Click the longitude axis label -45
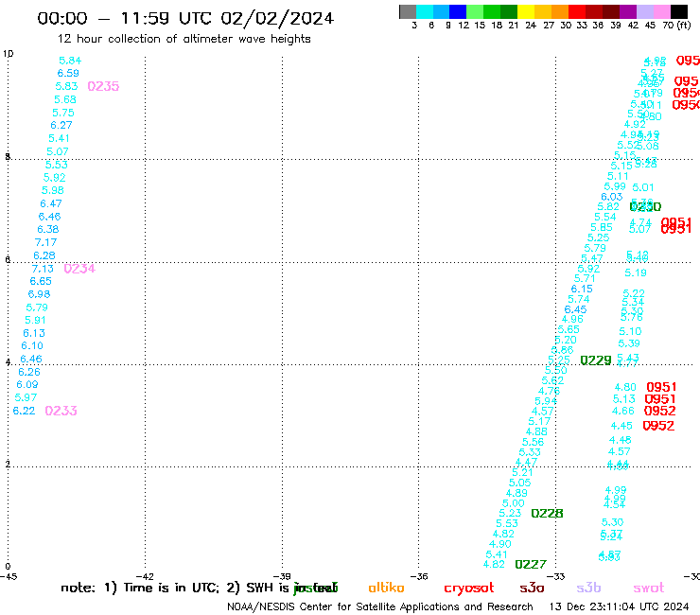The height and width of the screenshot is (615, 700). [9, 576]
